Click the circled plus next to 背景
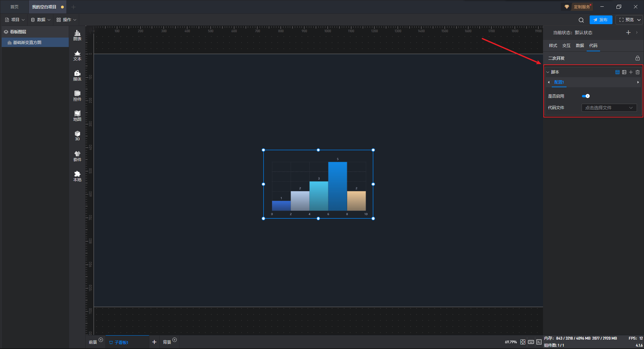 pos(174,340)
